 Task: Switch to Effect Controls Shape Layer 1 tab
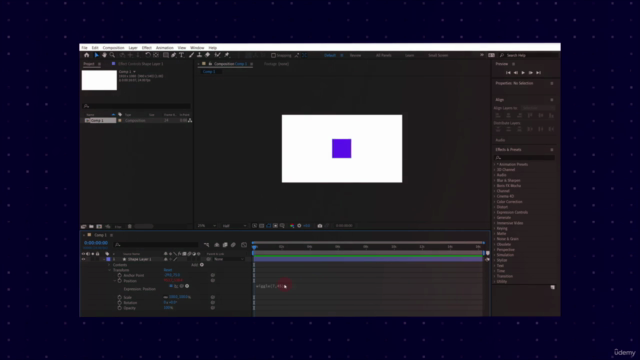[140, 64]
